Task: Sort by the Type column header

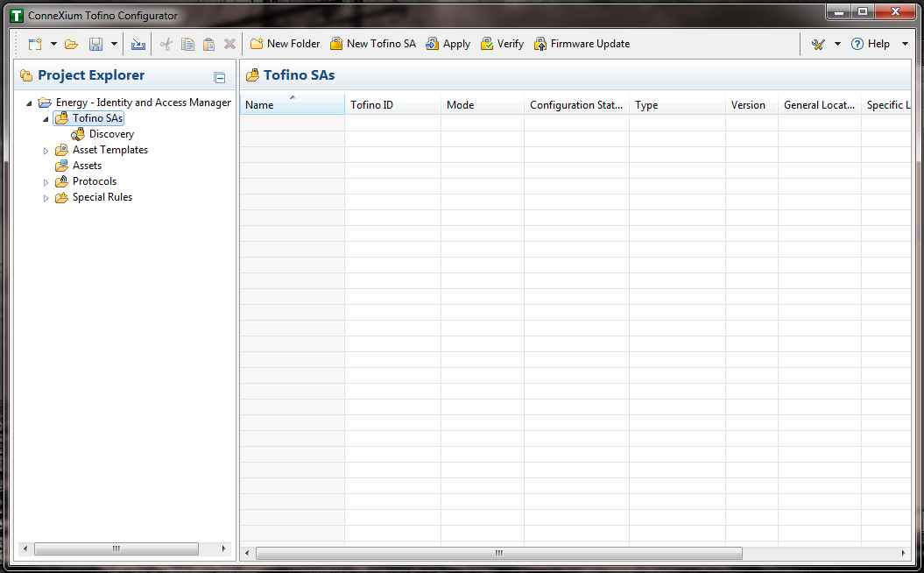Action: tap(677, 105)
